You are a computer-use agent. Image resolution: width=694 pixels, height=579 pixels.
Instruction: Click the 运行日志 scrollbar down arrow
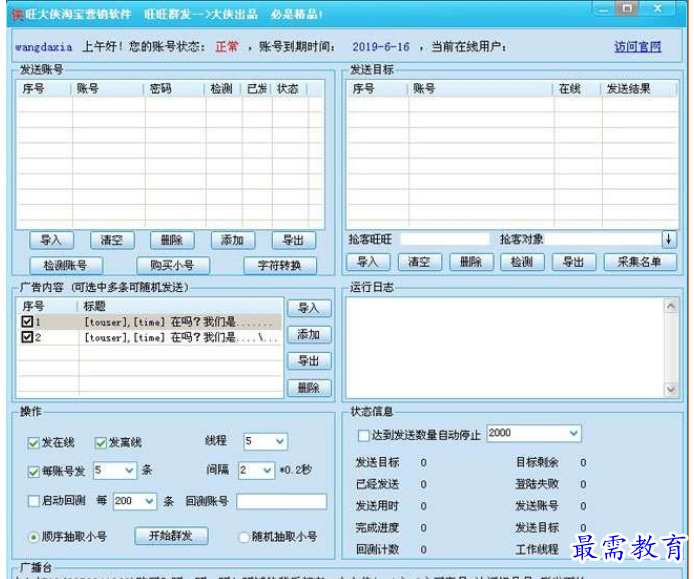coord(671,390)
